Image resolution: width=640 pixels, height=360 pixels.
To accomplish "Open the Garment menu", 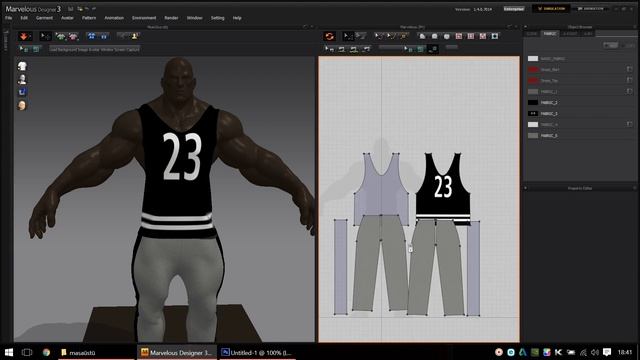I will 44,18.
